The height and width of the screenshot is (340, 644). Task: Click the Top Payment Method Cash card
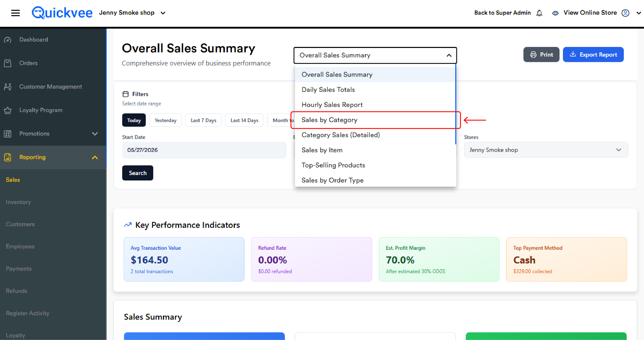pyautogui.click(x=567, y=259)
